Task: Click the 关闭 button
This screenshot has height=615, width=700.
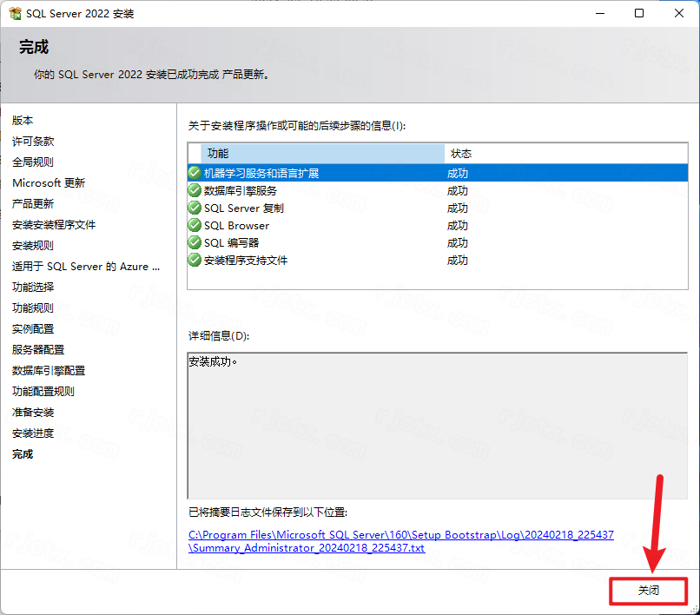Action: 648,591
